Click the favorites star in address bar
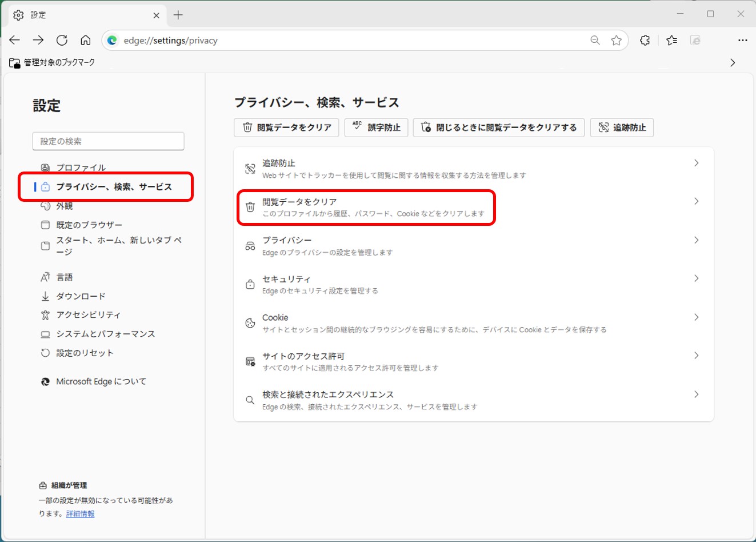This screenshot has width=756, height=542. tap(616, 40)
